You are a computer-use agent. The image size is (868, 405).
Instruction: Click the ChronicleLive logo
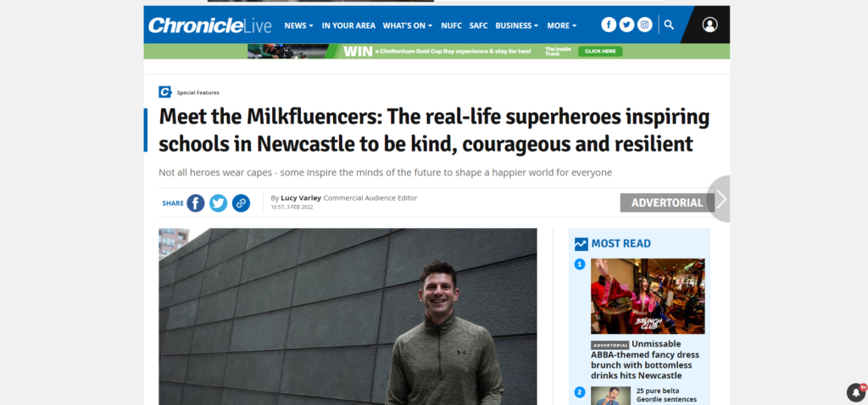point(210,25)
